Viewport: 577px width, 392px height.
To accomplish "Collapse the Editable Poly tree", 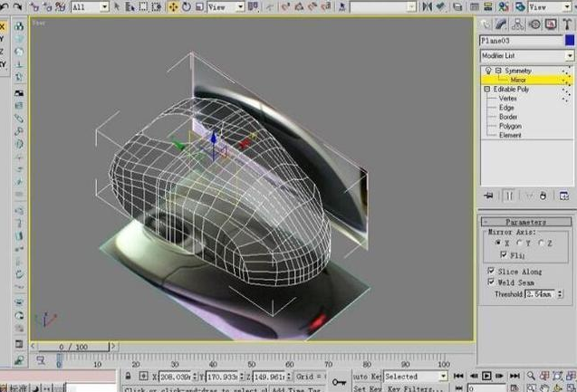I will point(487,89).
